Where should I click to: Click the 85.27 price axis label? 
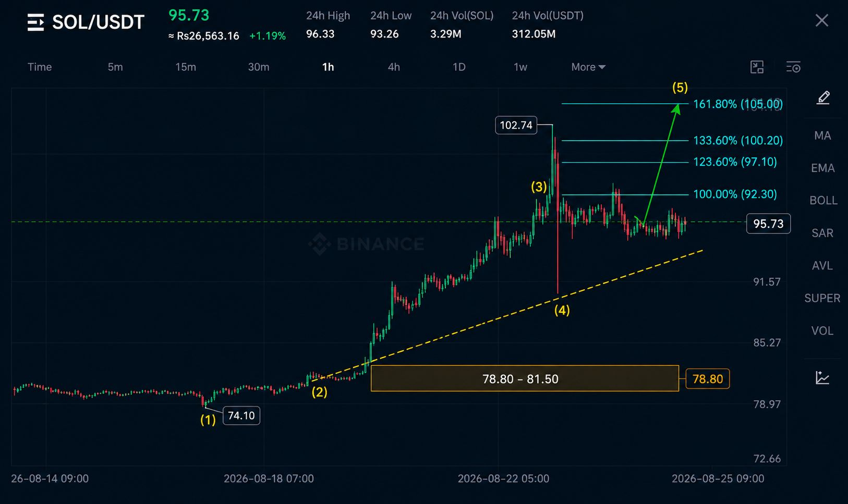click(767, 342)
